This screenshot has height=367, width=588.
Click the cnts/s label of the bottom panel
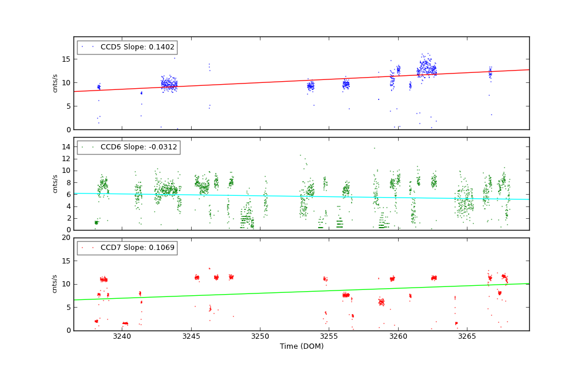click(55, 284)
